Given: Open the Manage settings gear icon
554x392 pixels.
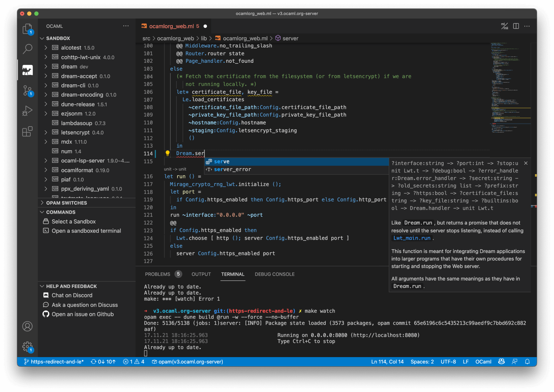Looking at the screenshot, I should [28, 347].
